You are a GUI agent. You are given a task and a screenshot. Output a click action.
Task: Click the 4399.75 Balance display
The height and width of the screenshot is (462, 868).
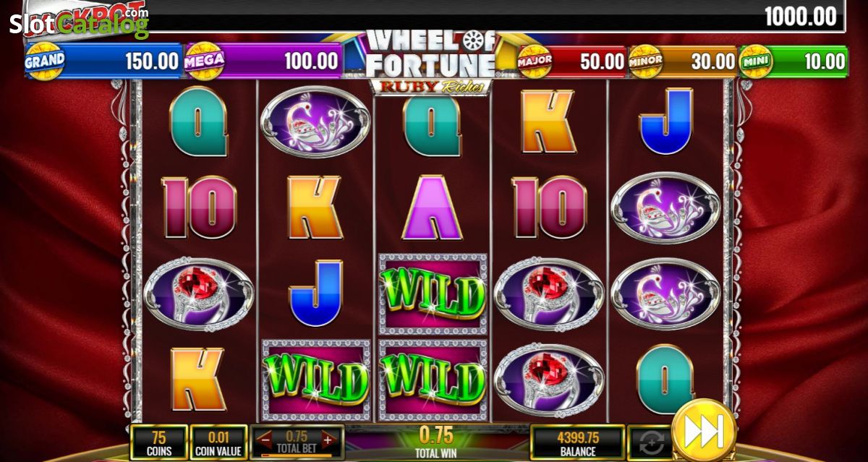(x=578, y=442)
